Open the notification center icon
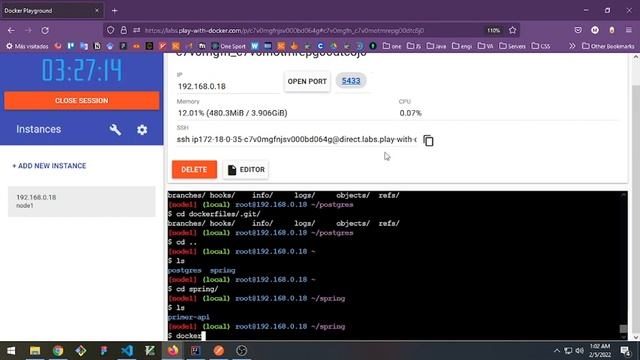This screenshot has width=640, height=360. coord(625,351)
